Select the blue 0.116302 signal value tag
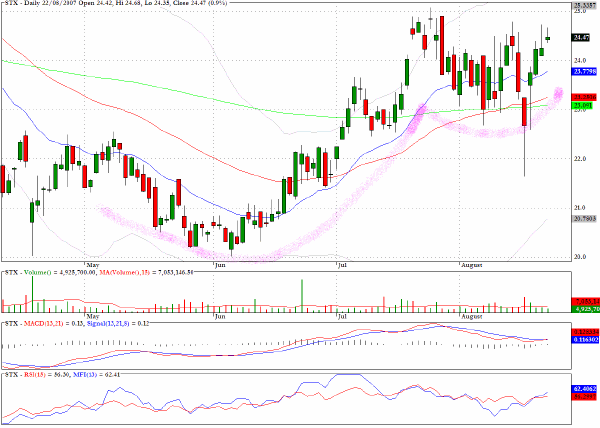Screen dimensions: 600x428 tap(584, 339)
